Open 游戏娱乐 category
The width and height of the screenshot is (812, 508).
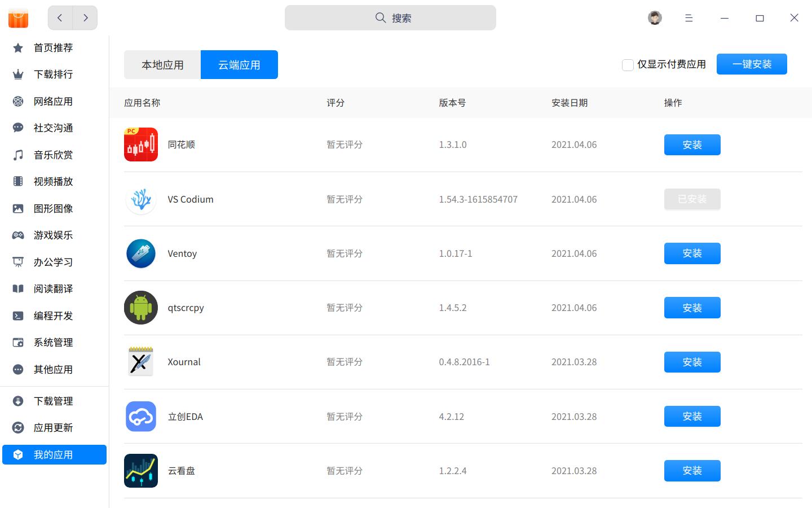point(54,235)
